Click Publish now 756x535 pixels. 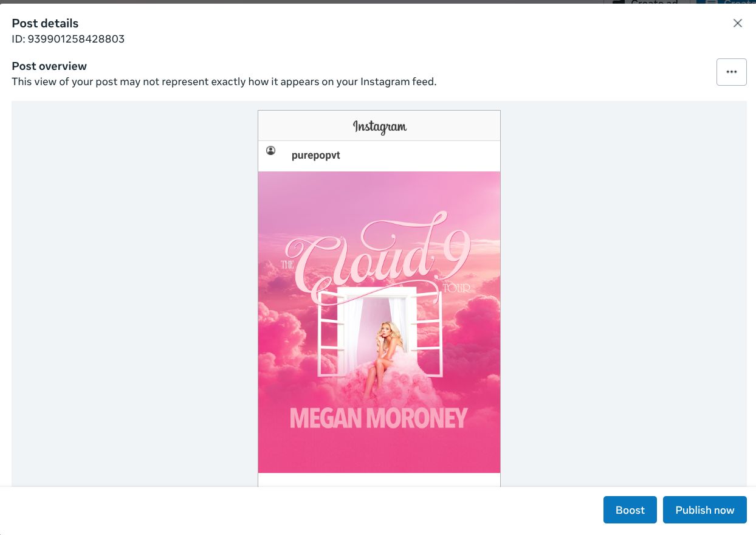coord(704,509)
